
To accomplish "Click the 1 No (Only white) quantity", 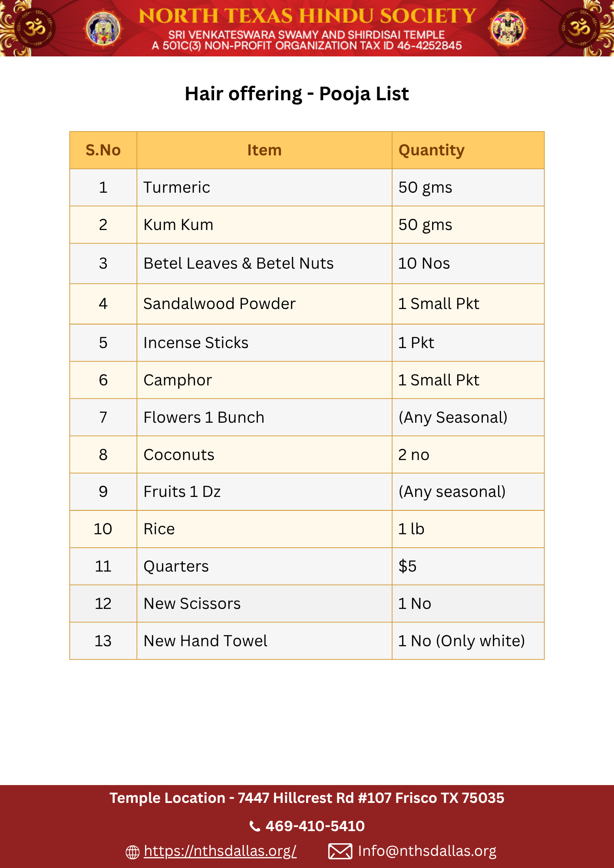I will (x=461, y=641).
